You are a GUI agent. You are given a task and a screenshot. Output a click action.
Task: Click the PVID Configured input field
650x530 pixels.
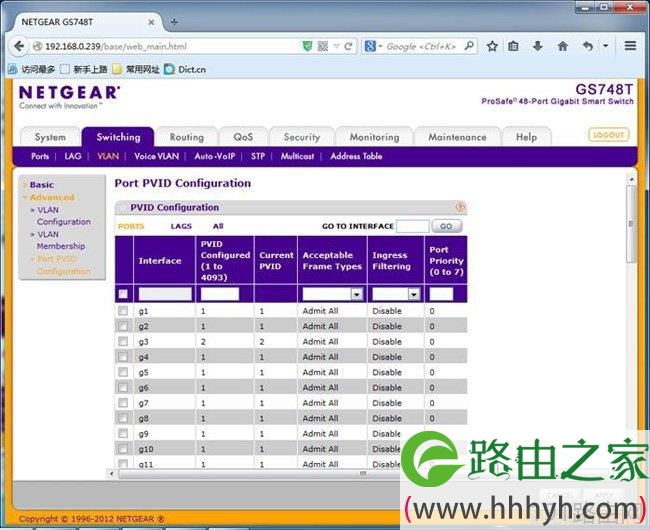pyautogui.click(x=220, y=294)
